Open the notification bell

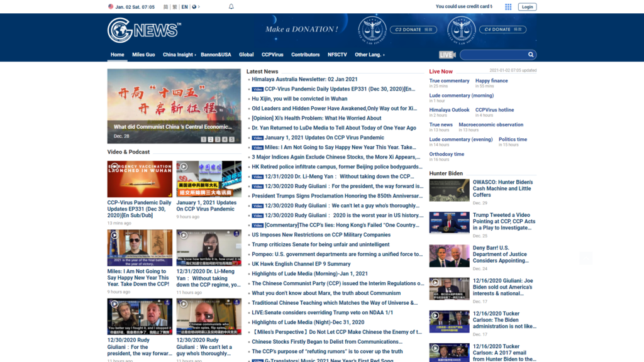click(x=231, y=6)
